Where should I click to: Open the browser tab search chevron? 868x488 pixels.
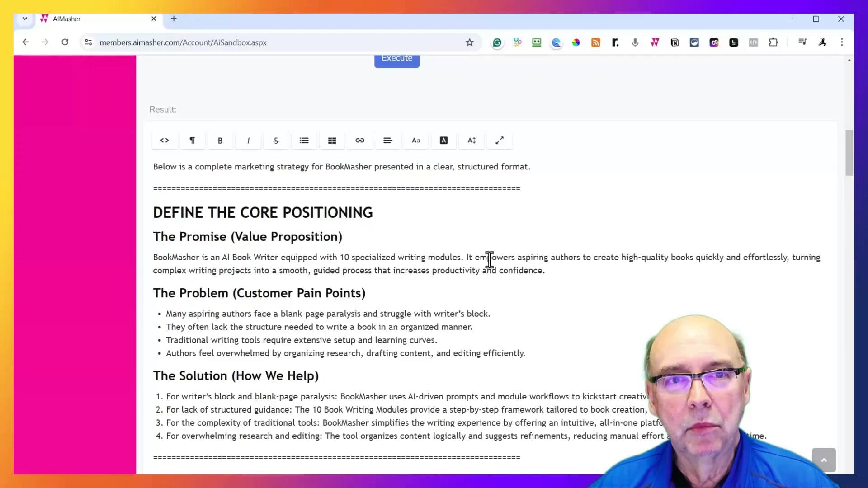(x=25, y=19)
